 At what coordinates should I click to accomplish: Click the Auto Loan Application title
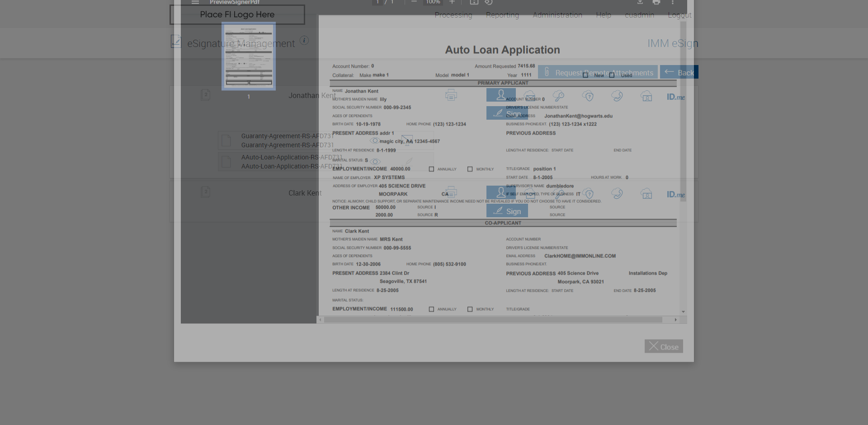click(x=503, y=50)
